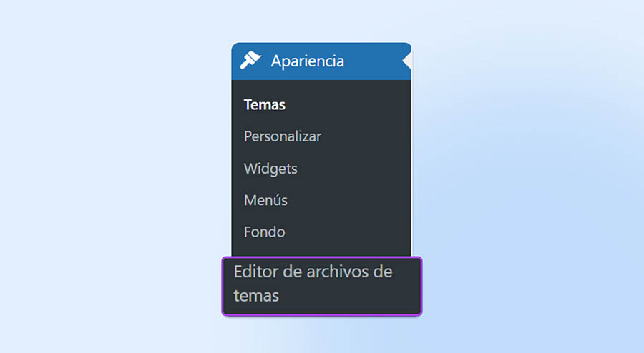Click the white arrow pointer on Apariencia header
The height and width of the screenshot is (353, 644).
pos(406,61)
